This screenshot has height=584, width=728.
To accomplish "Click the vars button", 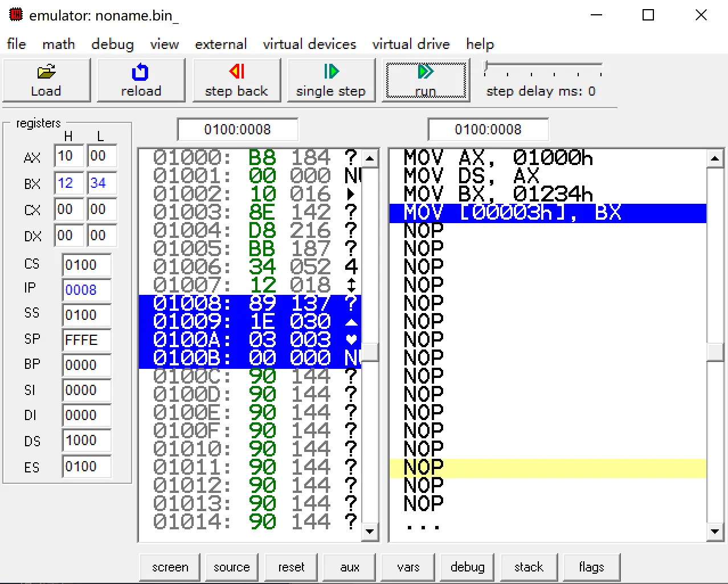I will pyautogui.click(x=408, y=567).
